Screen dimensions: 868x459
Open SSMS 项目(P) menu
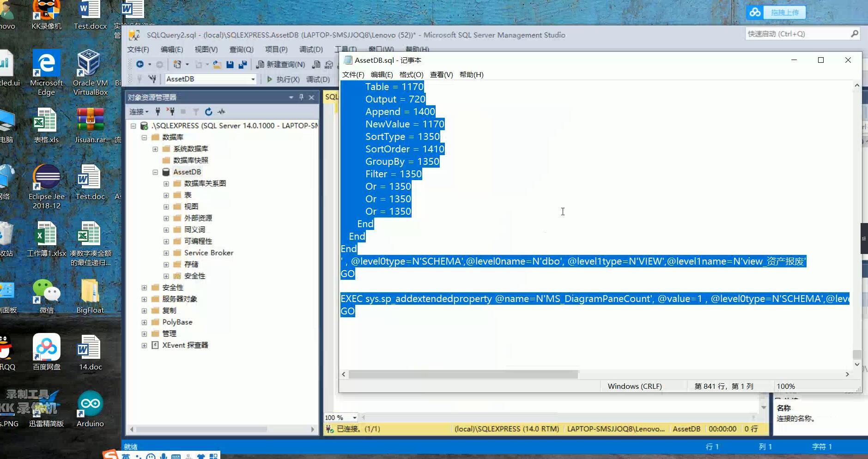coord(276,49)
